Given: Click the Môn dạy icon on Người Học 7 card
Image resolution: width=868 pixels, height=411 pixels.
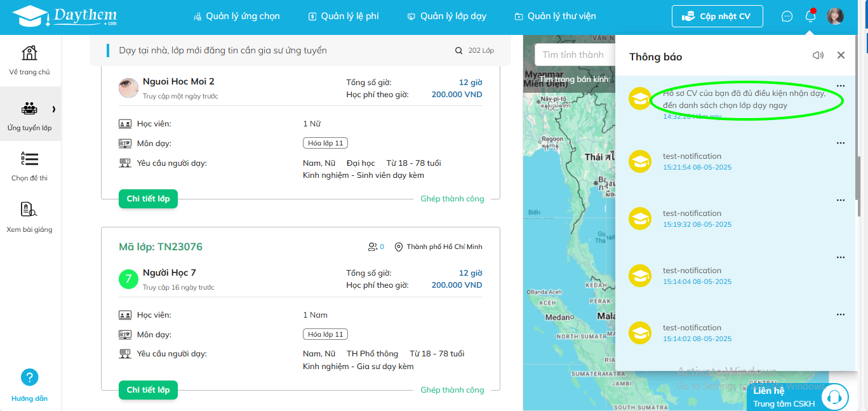Looking at the screenshot, I should pos(125,335).
